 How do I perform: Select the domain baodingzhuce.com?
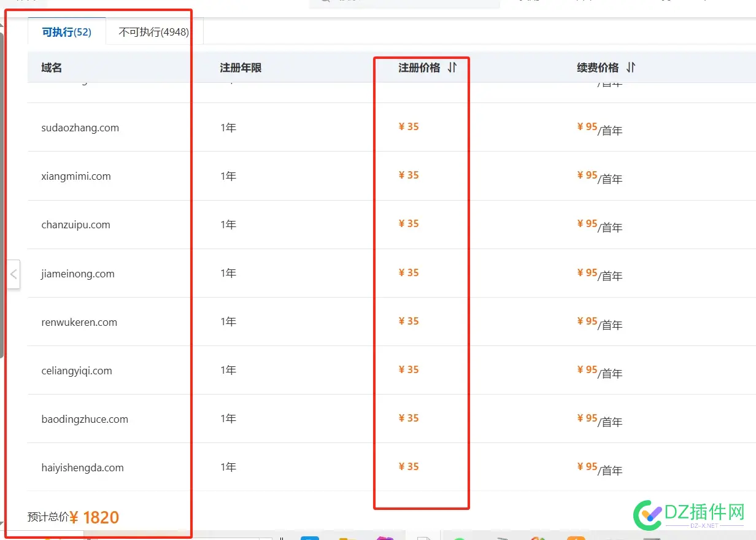pos(85,419)
